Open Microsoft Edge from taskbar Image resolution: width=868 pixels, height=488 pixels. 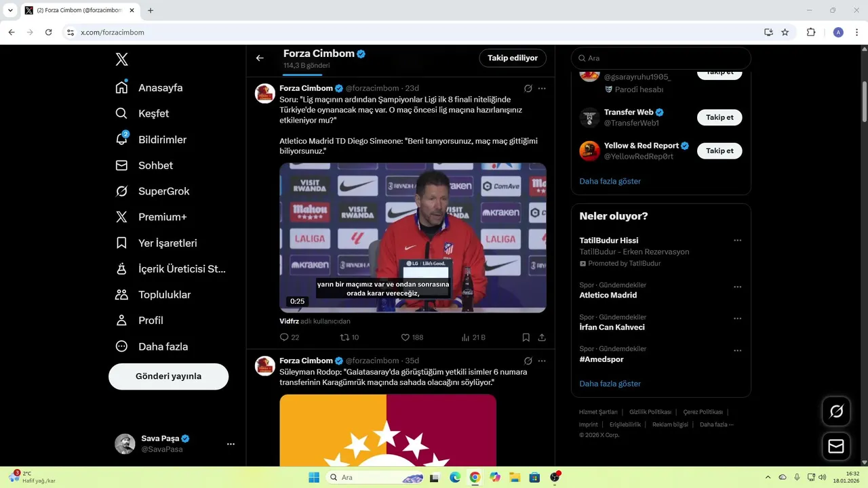[x=455, y=477]
